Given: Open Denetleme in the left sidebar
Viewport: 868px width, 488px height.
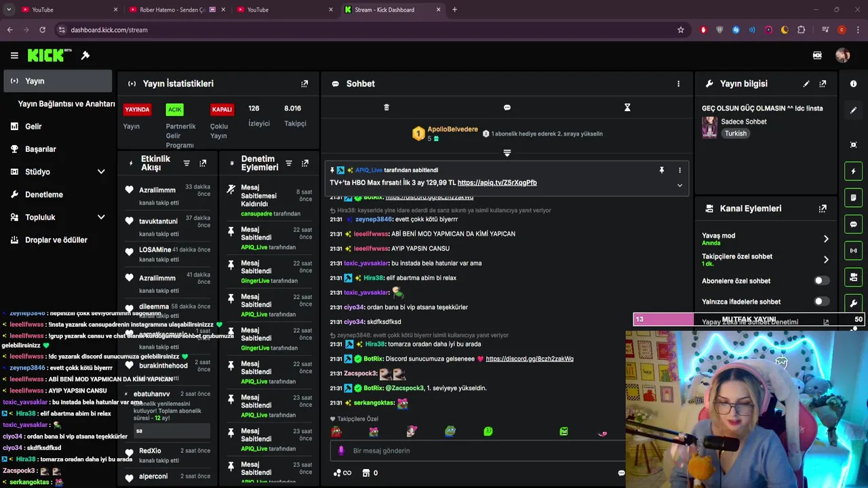Looking at the screenshot, I should tap(44, 195).
